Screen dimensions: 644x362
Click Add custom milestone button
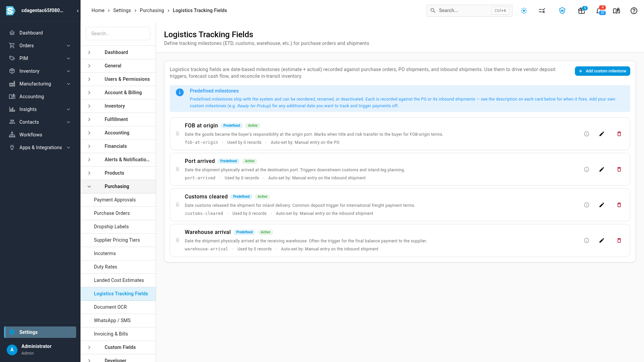tap(602, 71)
